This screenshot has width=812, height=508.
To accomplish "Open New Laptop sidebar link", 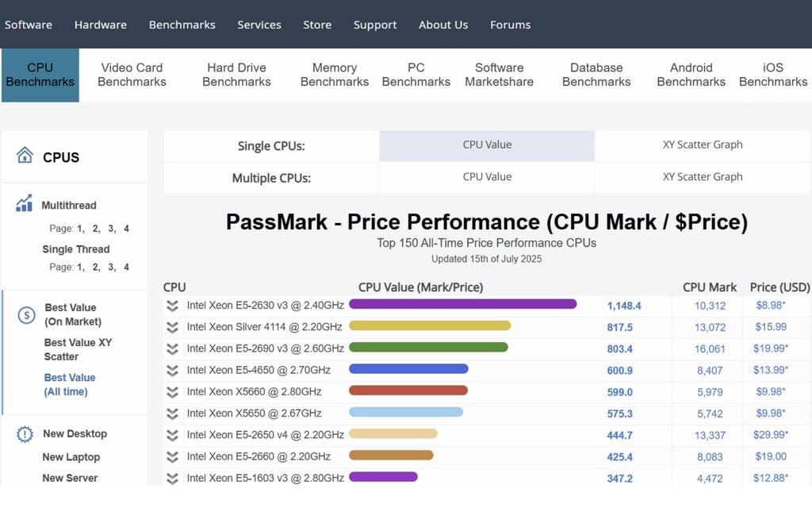I will [71, 457].
